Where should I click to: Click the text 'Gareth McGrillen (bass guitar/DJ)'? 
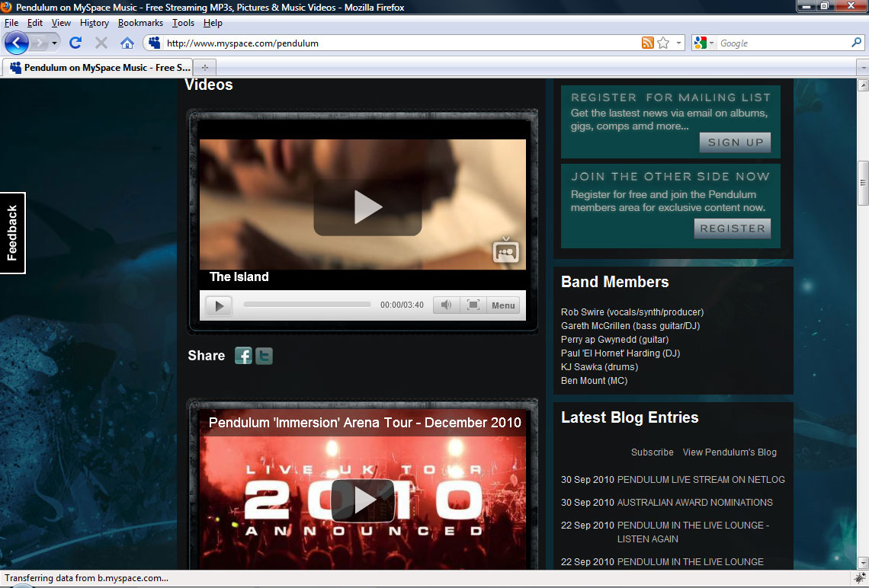point(630,326)
